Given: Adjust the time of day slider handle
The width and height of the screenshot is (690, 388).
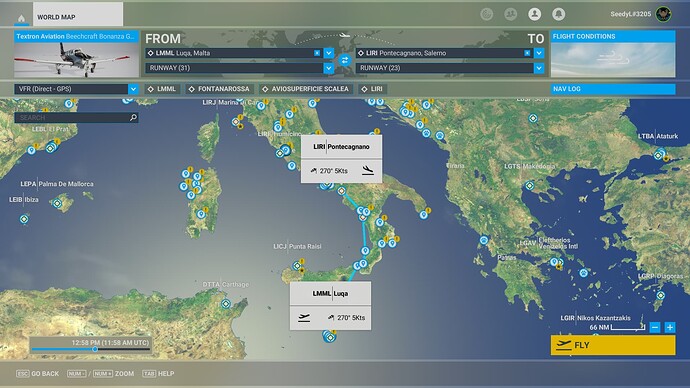Looking at the screenshot, I should pos(95,349).
